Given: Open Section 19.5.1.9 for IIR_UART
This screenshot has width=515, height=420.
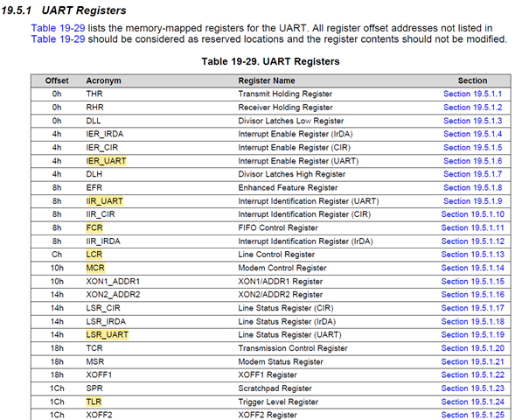Looking at the screenshot, I should 472,201.
